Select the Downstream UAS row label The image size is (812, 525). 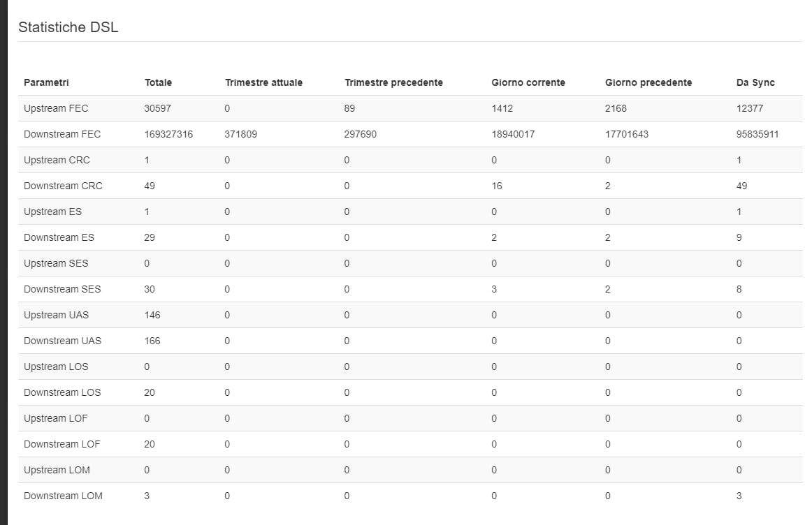[63, 341]
